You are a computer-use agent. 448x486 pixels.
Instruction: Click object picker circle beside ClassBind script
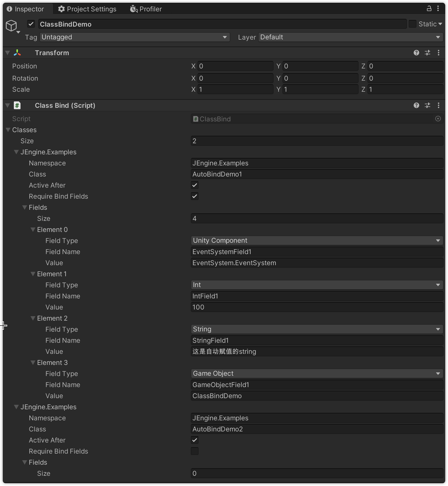[438, 119]
